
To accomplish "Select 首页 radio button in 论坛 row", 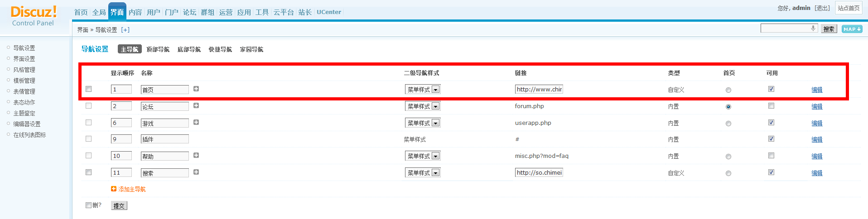I will click(728, 107).
